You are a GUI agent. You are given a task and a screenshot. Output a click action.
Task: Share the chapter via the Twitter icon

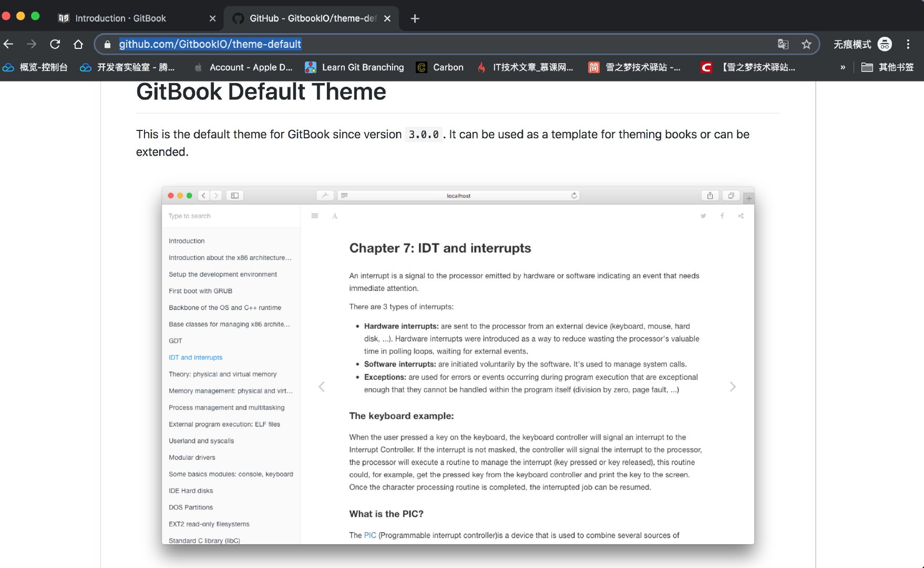pos(703,216)
